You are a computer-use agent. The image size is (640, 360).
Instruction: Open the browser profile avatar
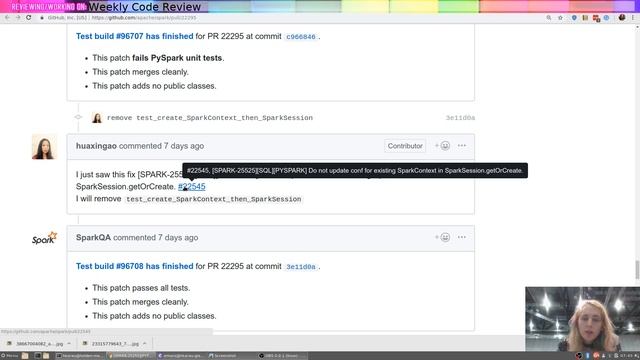pos(622,18)
